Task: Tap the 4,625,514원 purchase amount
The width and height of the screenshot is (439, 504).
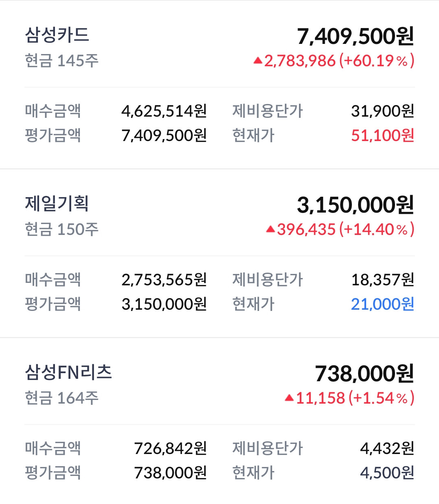Action: click(164, 111)
